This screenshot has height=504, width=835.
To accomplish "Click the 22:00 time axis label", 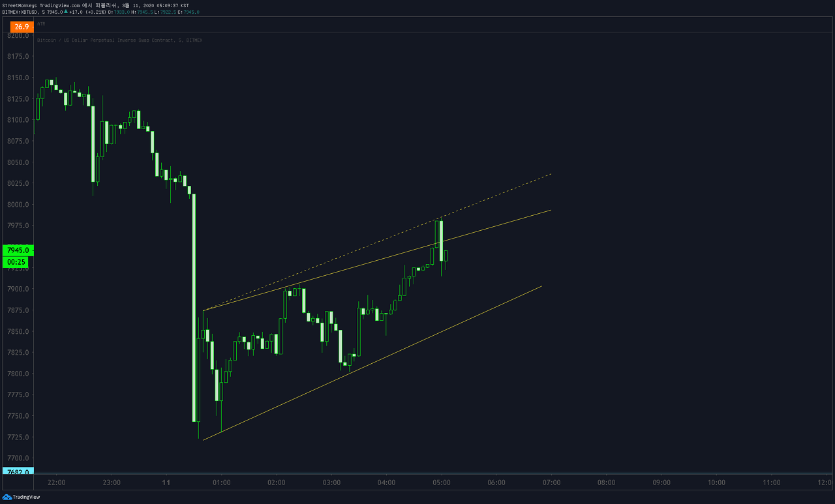I will tap(57, 482).
